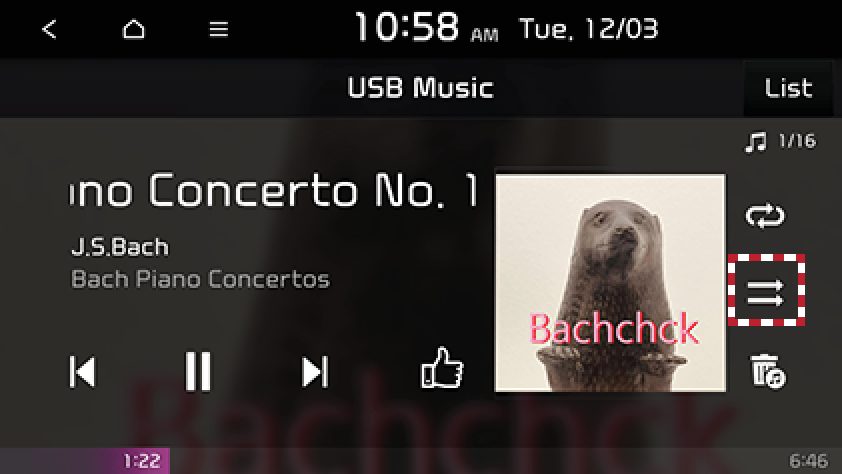This screenshot has height=474, width=842.
Task: Toggle the shuffle arrows icon
Action: pos(766,290)
